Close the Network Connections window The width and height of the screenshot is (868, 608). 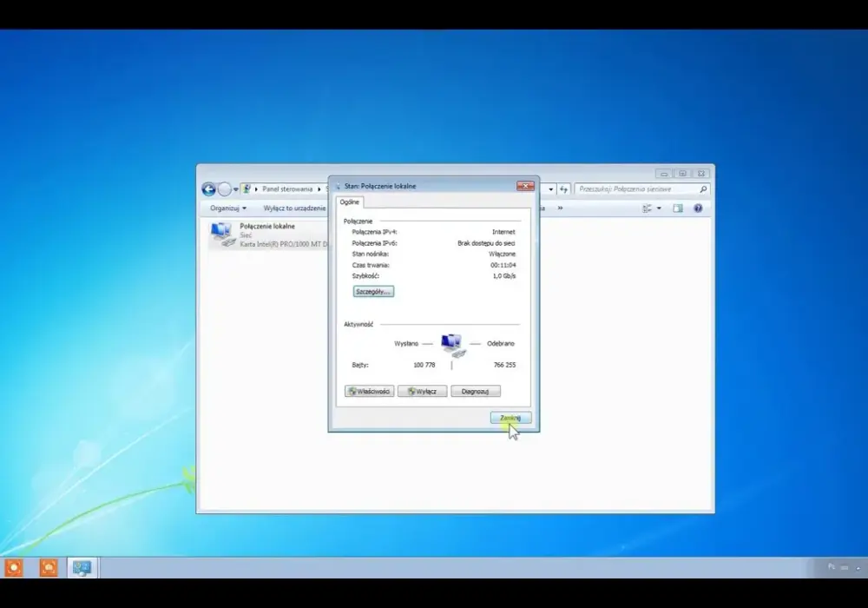point(701,174)
